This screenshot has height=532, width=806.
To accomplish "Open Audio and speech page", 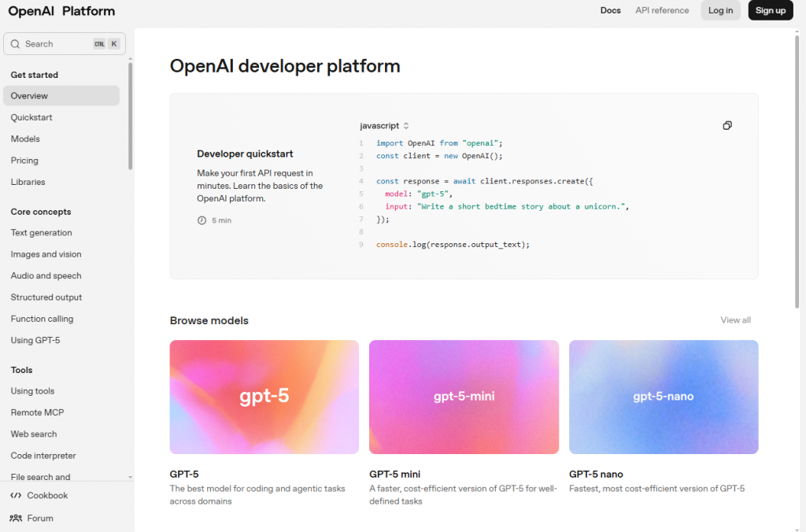I will 46,276.
